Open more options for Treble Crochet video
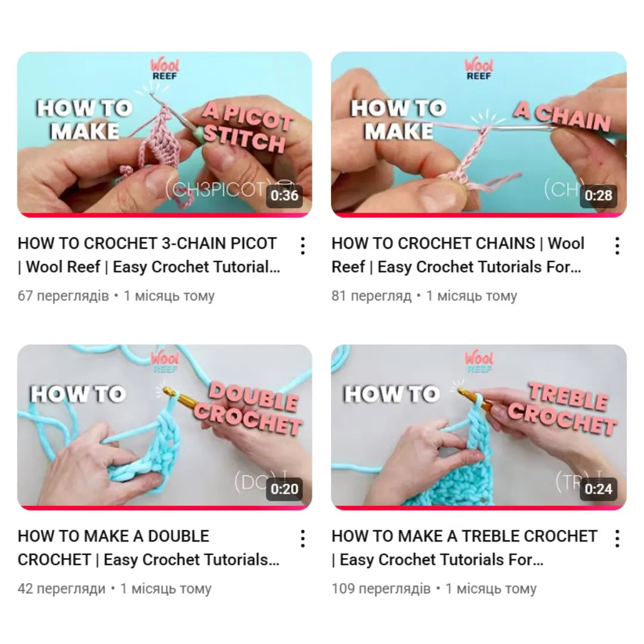 click(617, 539)
